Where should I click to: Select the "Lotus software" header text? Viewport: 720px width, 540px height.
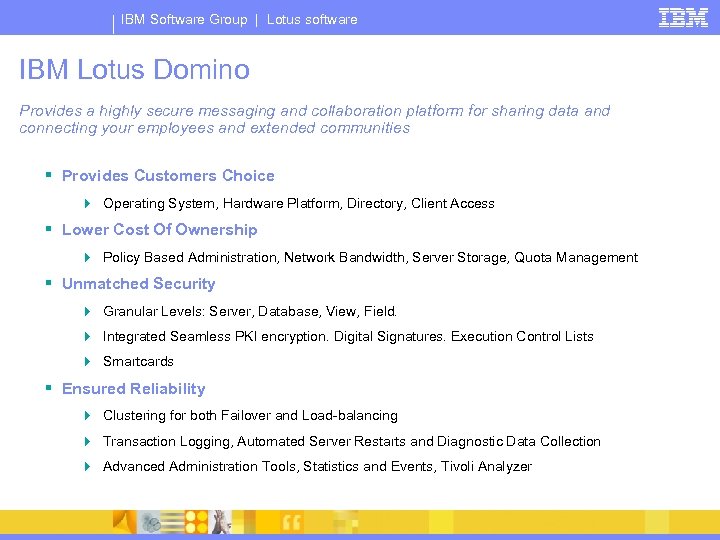click(312, 19)
